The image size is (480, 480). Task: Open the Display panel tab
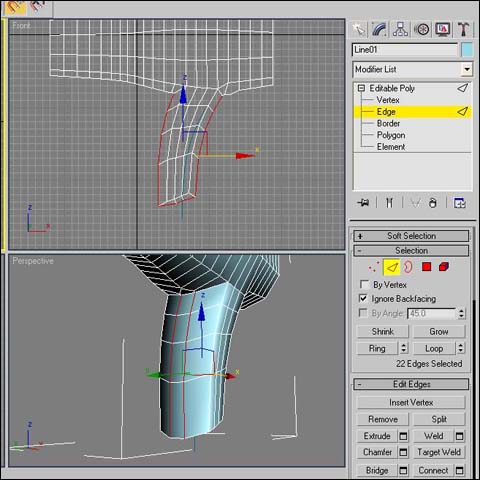(x=443, y=30)
